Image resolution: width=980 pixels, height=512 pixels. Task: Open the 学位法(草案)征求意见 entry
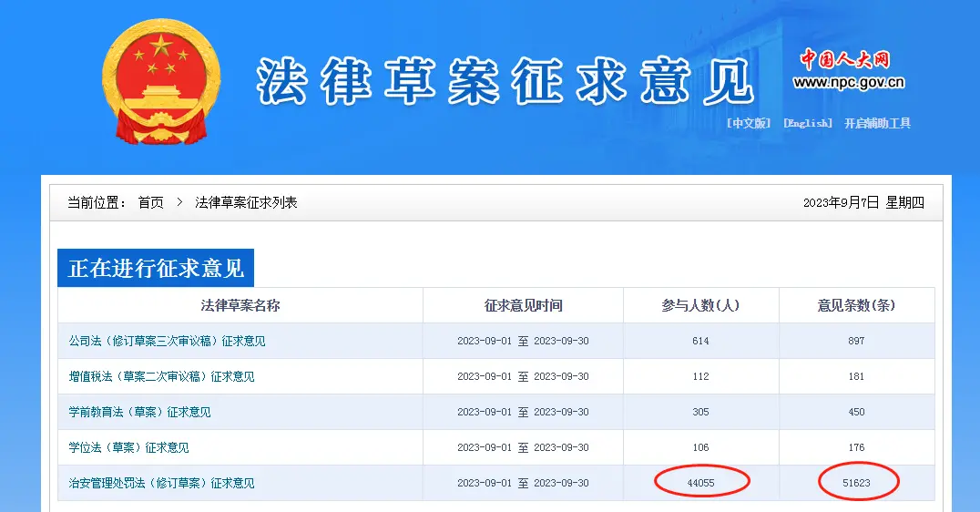(128, 447)
